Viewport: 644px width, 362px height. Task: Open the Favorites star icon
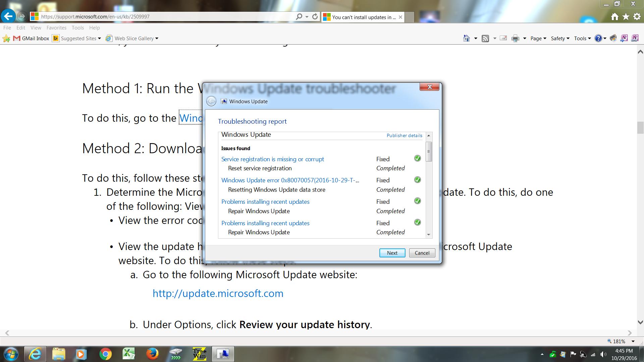(x=626, y=16)
